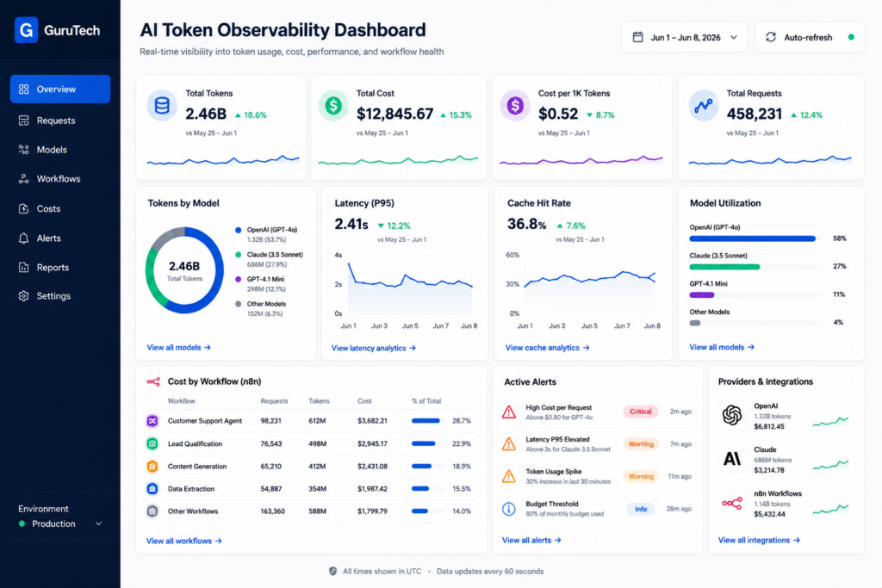The height and width of the screenshot is (588, 882).
Task: Click the date range chevron arrow
Action: [734, 37]
